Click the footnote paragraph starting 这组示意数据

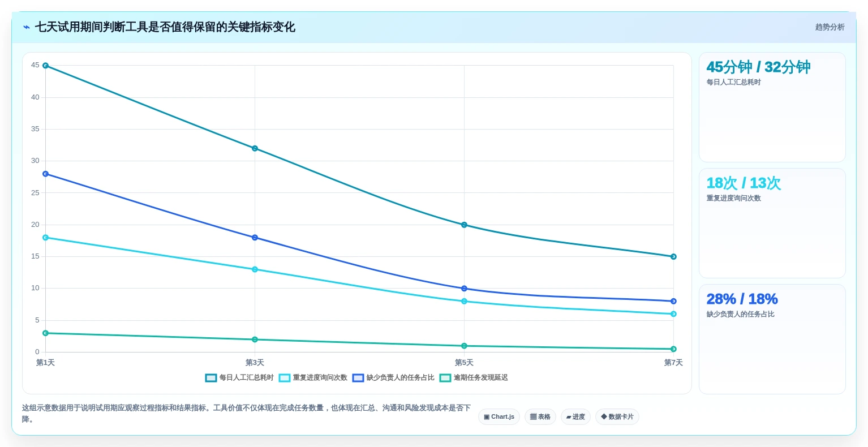(x=246, y=414)
